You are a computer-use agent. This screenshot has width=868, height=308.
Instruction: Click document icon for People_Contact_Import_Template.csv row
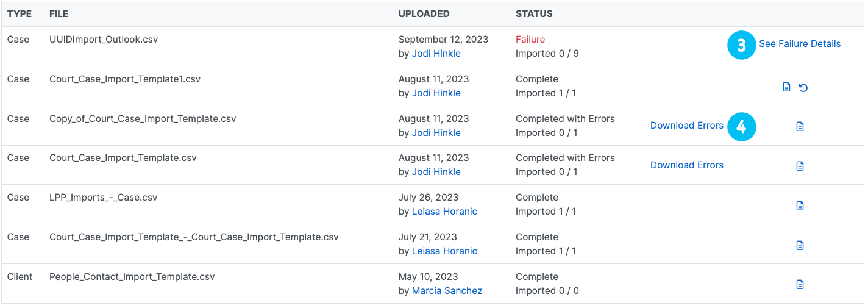(800, 284)
